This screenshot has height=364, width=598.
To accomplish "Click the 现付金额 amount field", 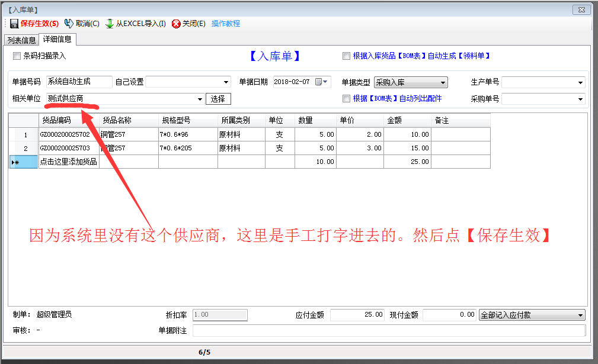I will 449,315.
